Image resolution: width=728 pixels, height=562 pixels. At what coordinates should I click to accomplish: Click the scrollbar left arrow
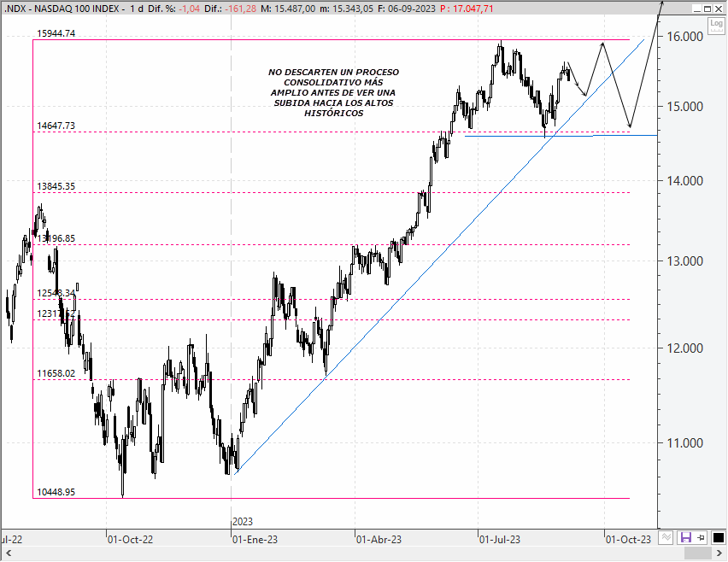tap(8, 553)
